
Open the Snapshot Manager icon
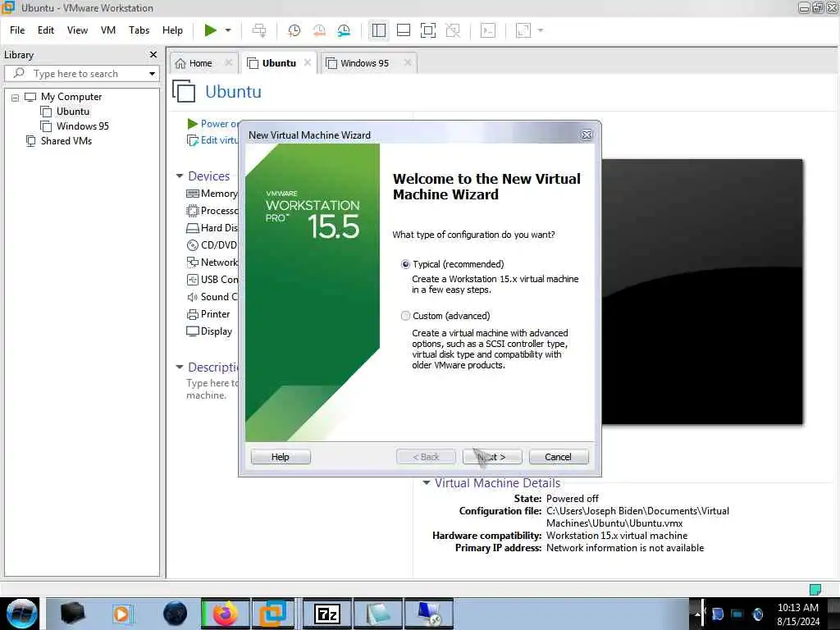344,30
